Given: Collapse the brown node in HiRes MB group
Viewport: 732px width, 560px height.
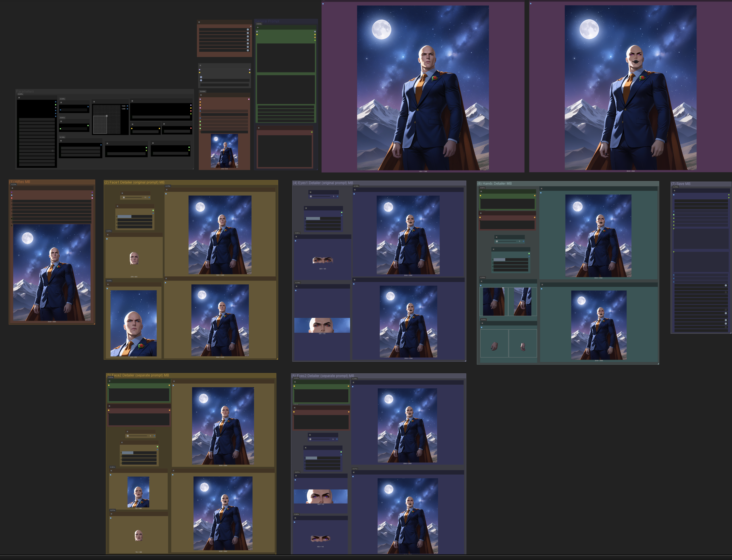Looking at the screenshot, I should click(x=12, y=188).
